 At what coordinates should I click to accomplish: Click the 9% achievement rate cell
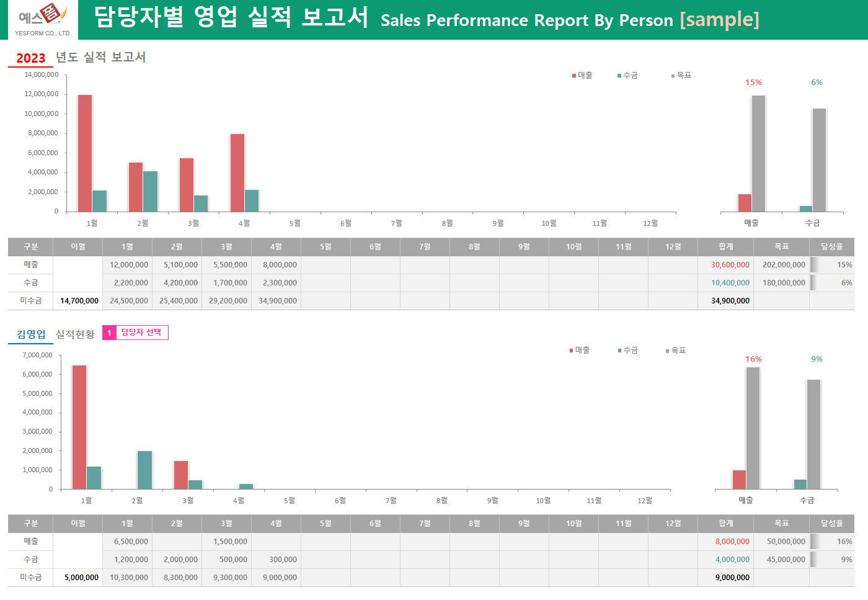832,560
